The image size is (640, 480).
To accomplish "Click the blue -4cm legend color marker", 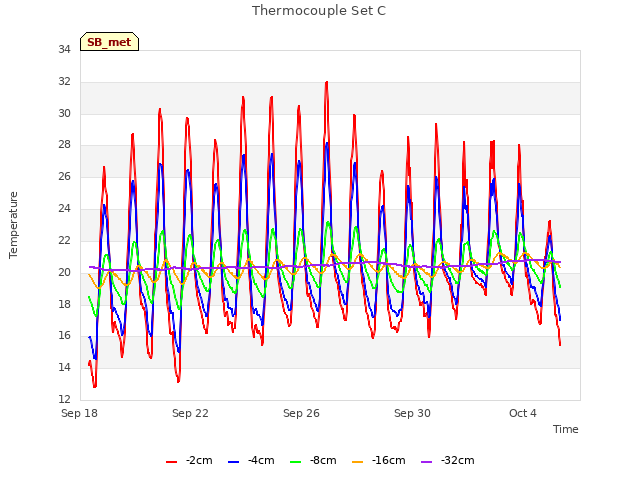I will (x=233, y=462).
